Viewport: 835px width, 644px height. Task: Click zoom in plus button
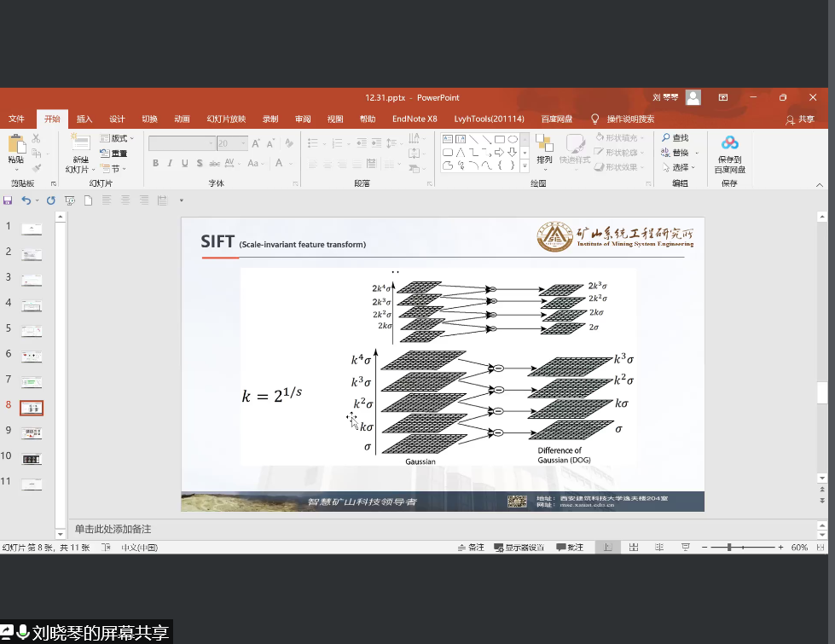tap(780, 547)
